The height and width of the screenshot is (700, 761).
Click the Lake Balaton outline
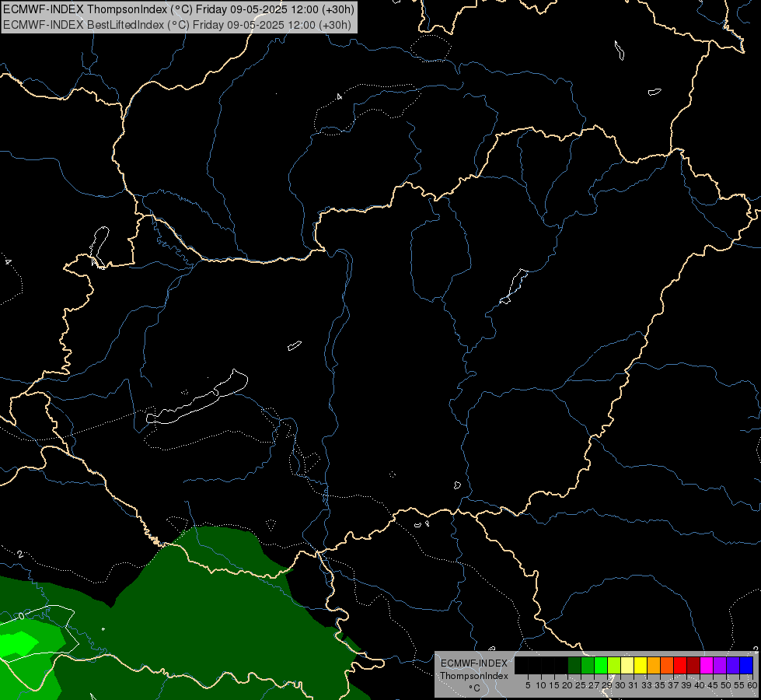click(197, 398)
